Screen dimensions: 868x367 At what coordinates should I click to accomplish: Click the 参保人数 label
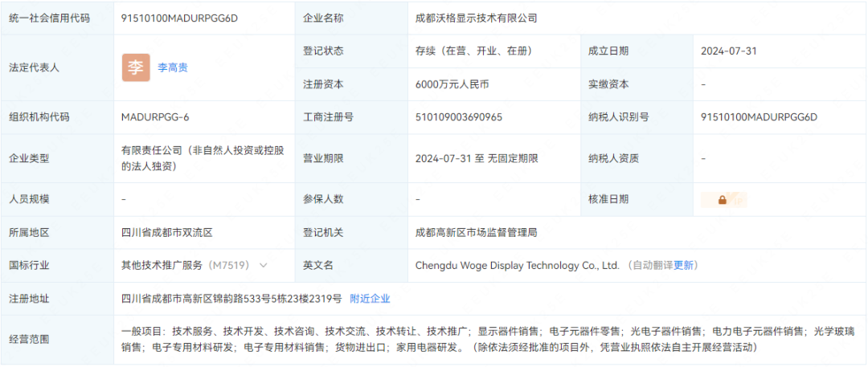tap(323, 199)
